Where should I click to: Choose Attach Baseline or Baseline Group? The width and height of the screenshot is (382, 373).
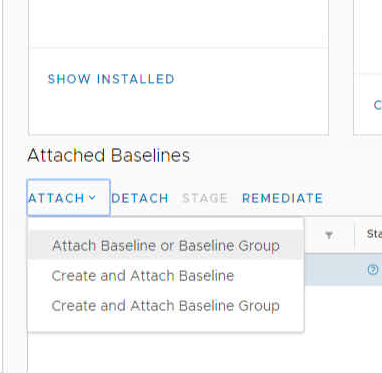click(166, 245)
